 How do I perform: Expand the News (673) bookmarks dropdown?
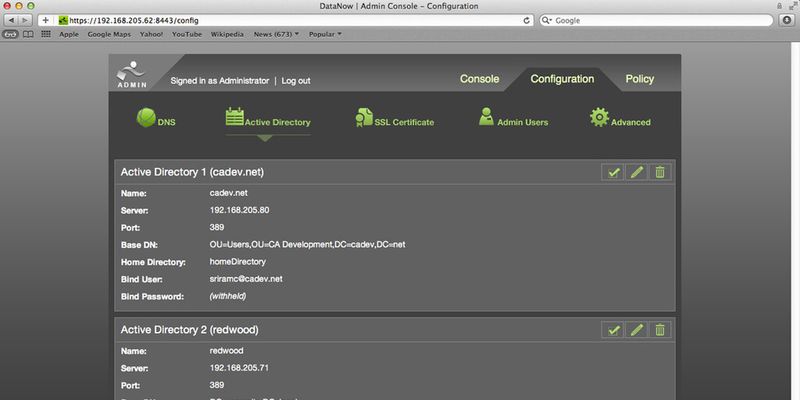pos(276,34)
